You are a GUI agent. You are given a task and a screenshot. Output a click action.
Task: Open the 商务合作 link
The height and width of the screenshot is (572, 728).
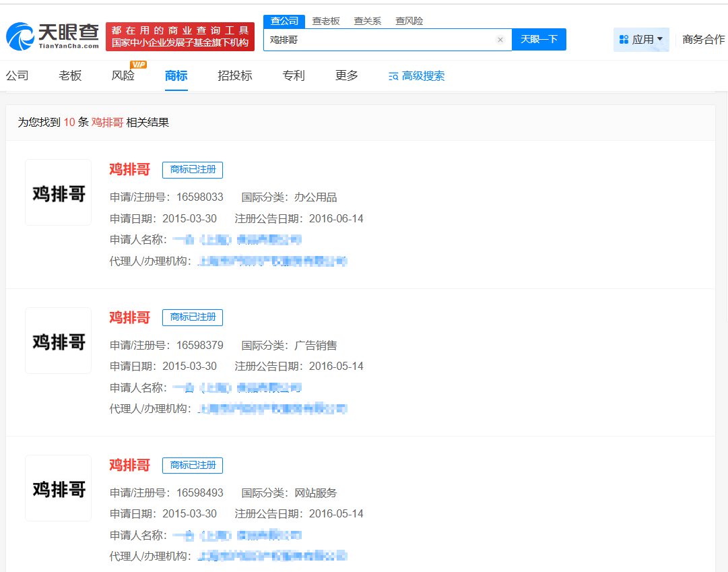704,40
